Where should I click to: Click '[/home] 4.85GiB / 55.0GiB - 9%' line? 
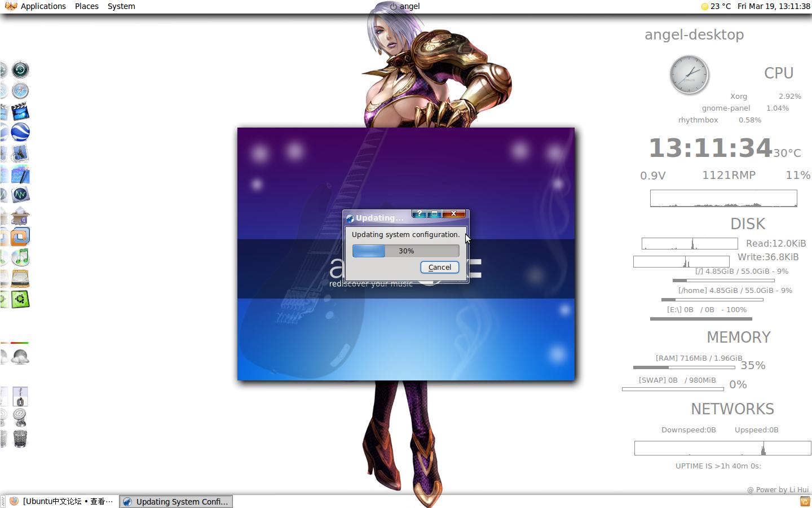[x=735, y=291]
